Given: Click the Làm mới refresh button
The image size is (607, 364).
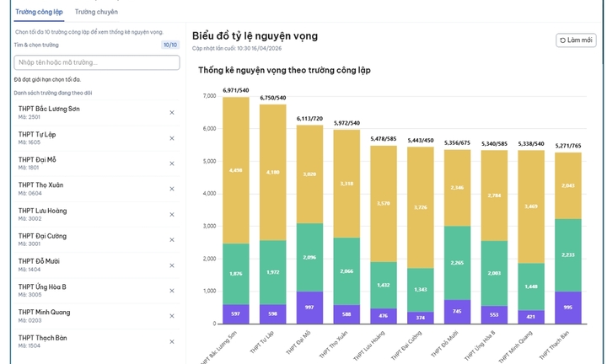Looking at the screenshot, I should [x=576, y=40].
